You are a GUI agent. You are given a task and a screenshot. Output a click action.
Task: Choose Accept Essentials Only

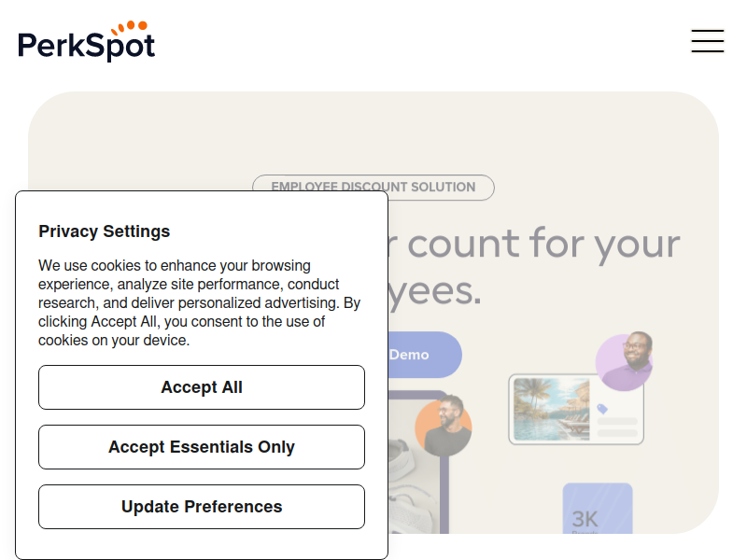[x=202, y=447]
